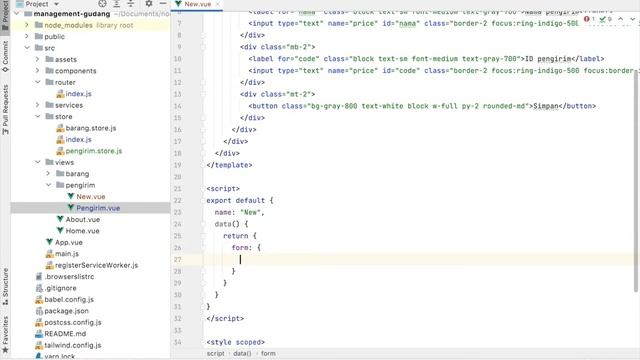Fold the data() method at line 24
Screen dimensions: 640x360
[203, 224]
